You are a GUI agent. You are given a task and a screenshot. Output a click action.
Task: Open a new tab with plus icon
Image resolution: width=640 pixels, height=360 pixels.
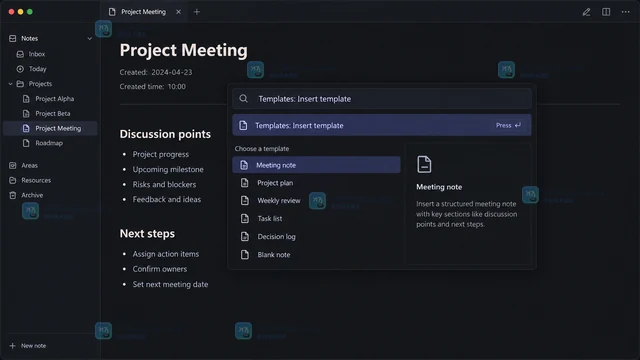(x=197, y=12)
